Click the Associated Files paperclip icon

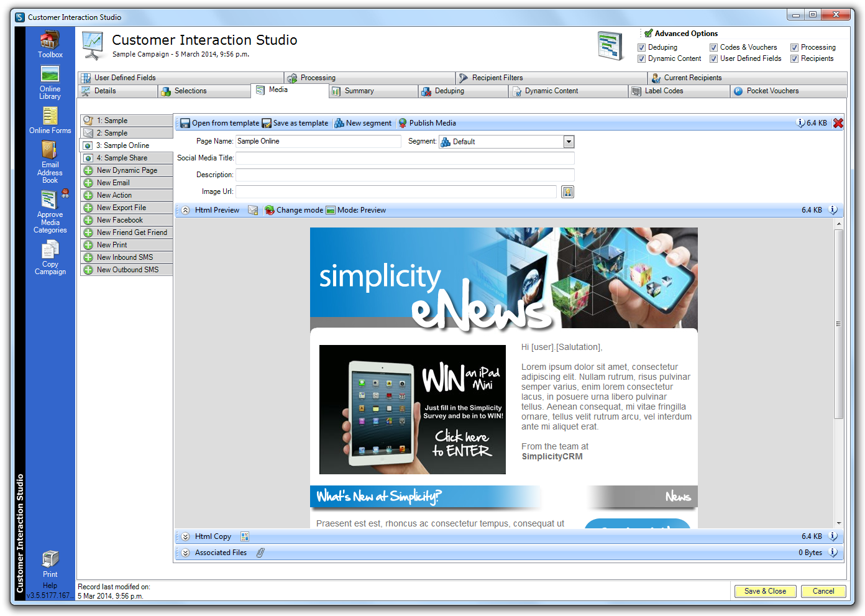tap(260, 553)
